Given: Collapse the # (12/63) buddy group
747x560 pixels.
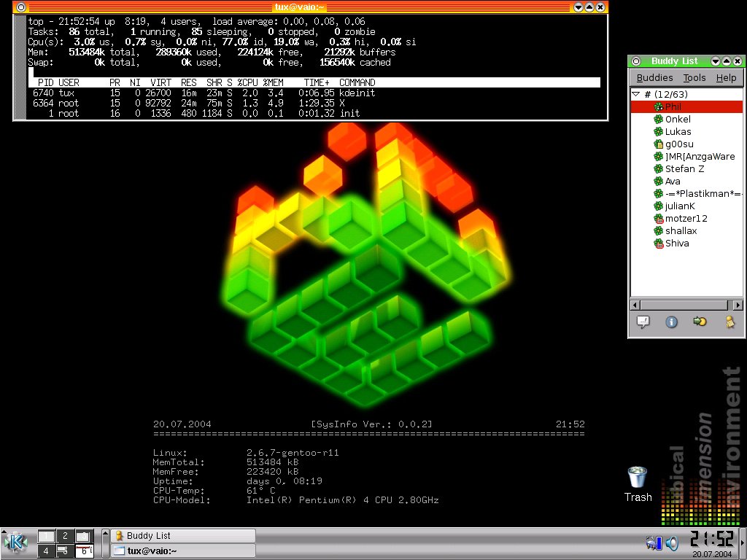Looking at the screenshot, I should click(x=636, y=95).
